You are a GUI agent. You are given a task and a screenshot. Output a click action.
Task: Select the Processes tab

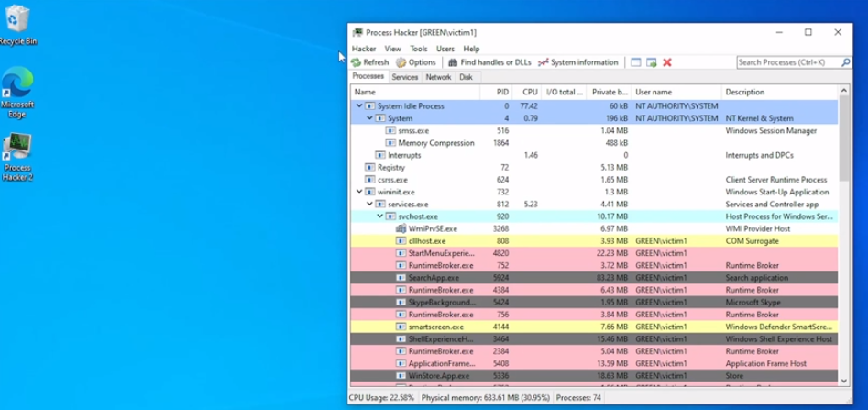tap(368, 76)
